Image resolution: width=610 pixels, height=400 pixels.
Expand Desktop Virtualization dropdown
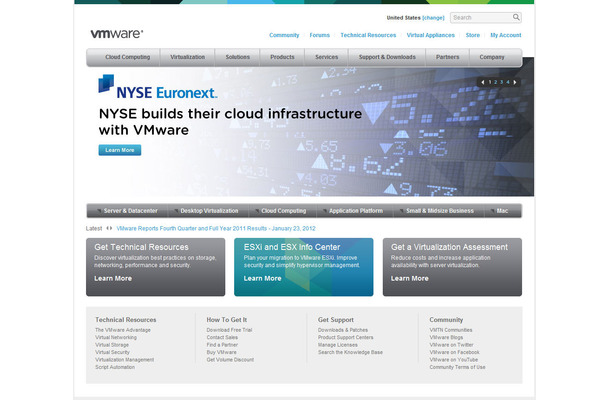[206, 211]
